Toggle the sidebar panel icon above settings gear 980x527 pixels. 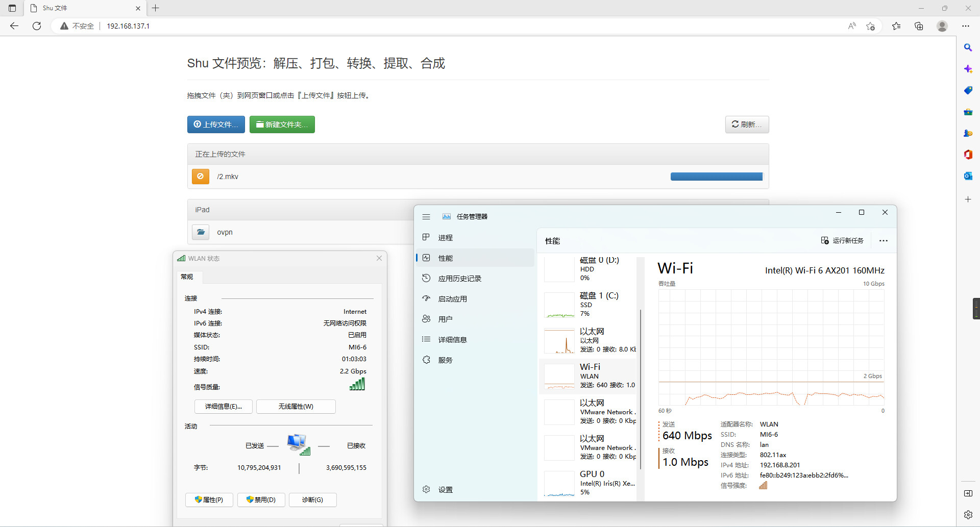pos(968,493)
